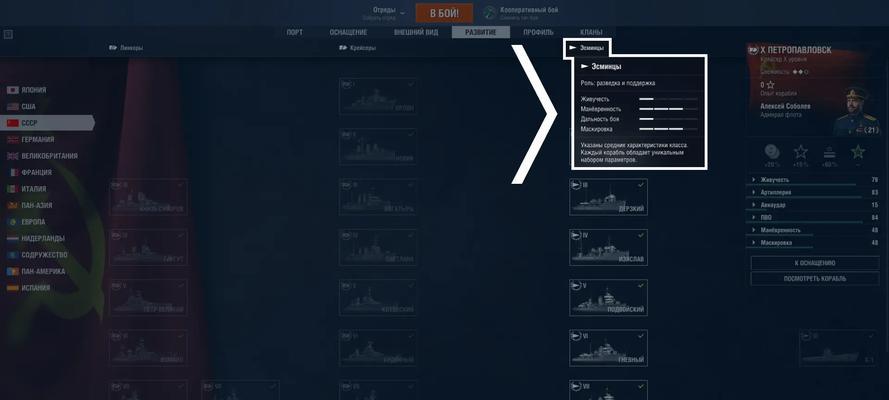
Task: Open the menu icon at top left
Action: click(8, 35)
